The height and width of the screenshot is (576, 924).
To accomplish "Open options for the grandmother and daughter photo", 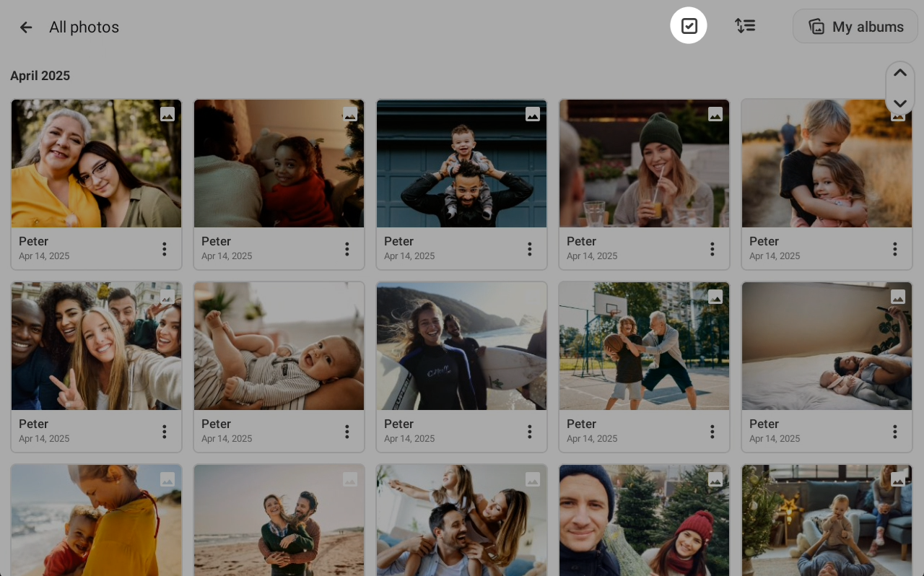I will pos(165,249).
